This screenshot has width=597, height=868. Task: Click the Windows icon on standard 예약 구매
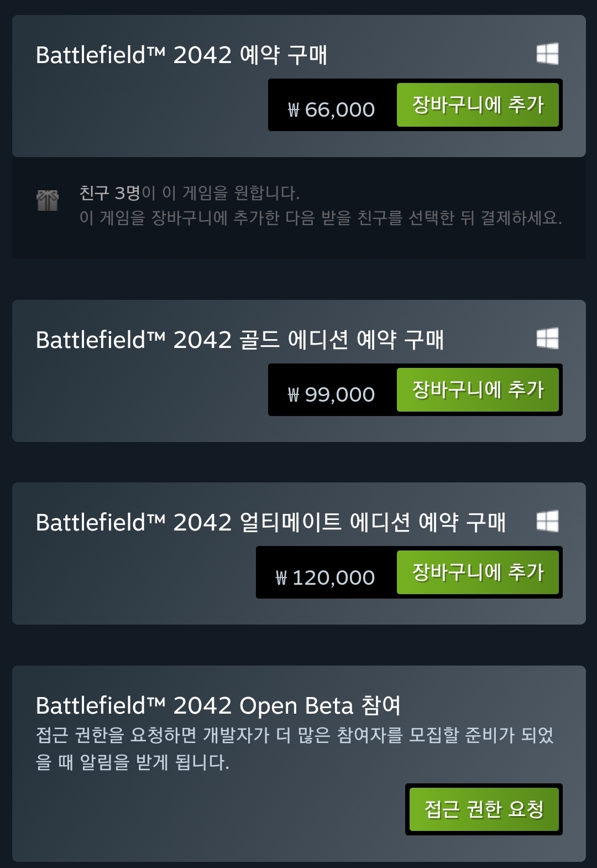[x=547, y=54]
